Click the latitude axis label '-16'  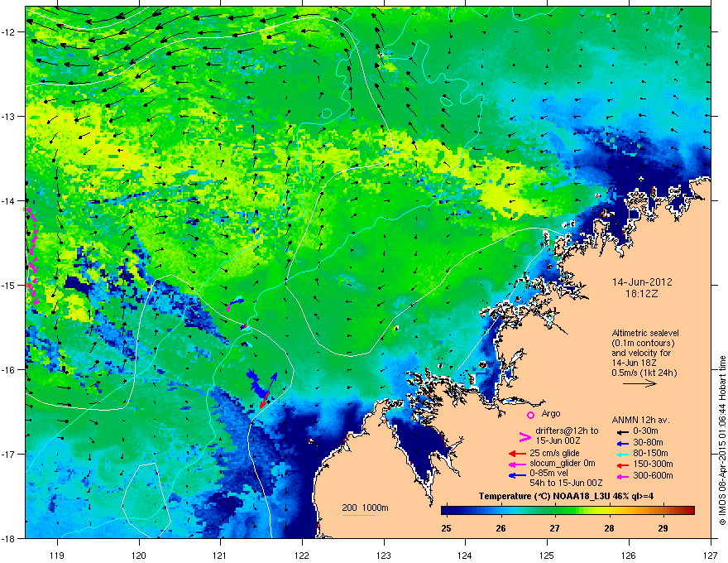click(x=8, y=369)
